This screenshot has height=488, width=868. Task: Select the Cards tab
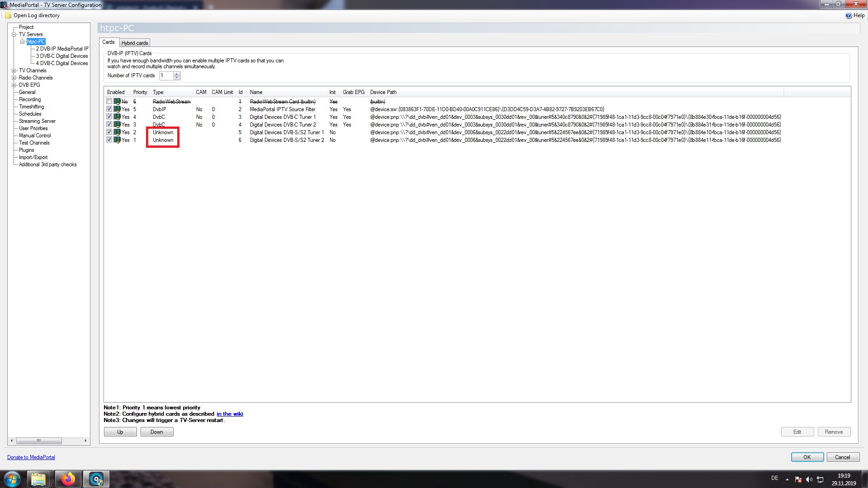click(x=108, y=42)
